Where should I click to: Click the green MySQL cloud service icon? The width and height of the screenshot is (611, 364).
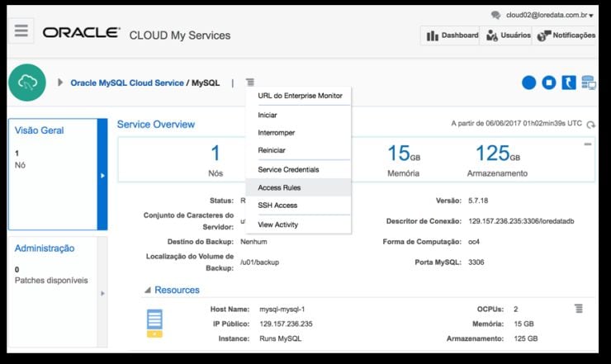pos(26,82)
